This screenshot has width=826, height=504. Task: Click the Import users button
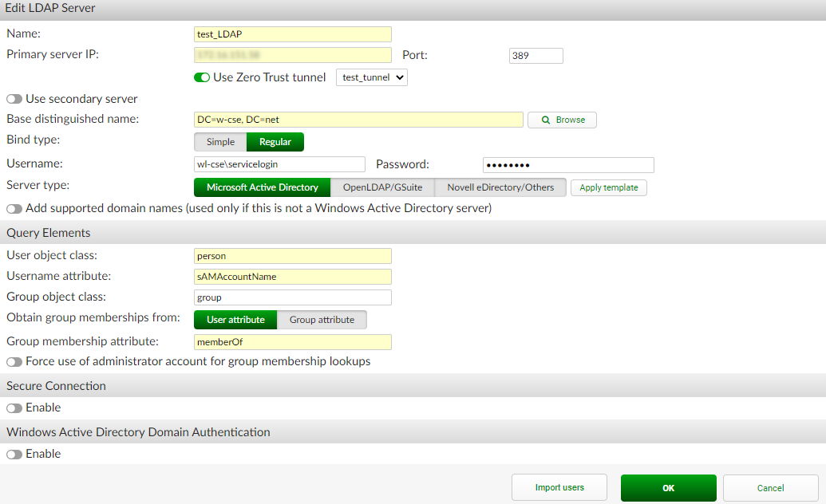559,487
